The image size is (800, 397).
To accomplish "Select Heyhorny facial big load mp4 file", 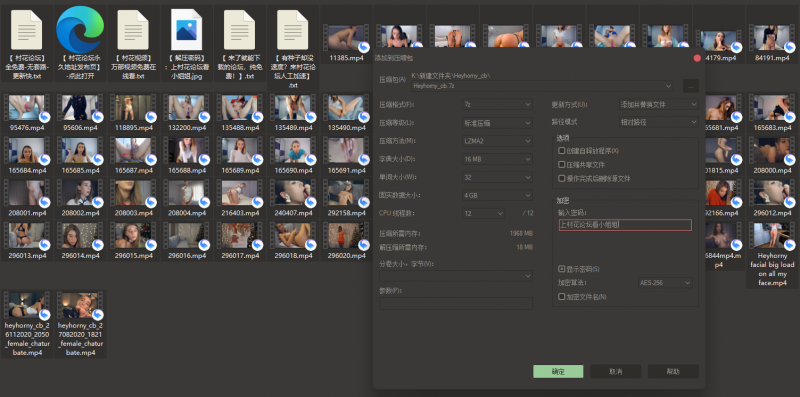I will [772, 255].
